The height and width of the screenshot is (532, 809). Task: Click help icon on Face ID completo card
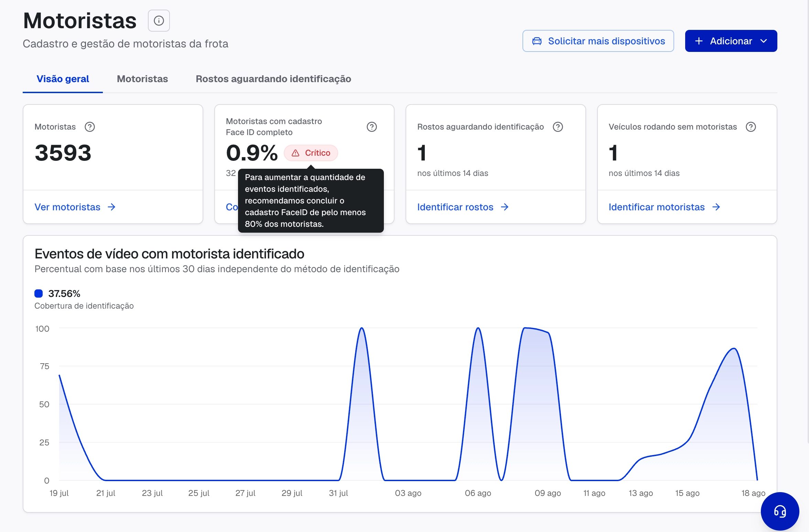click(x=372, y=127)
